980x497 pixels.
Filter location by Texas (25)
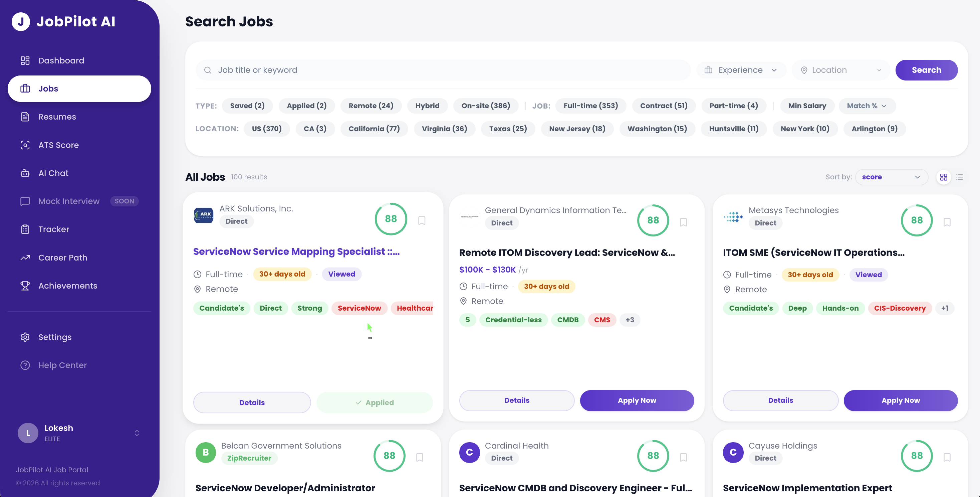pos(508,129)
